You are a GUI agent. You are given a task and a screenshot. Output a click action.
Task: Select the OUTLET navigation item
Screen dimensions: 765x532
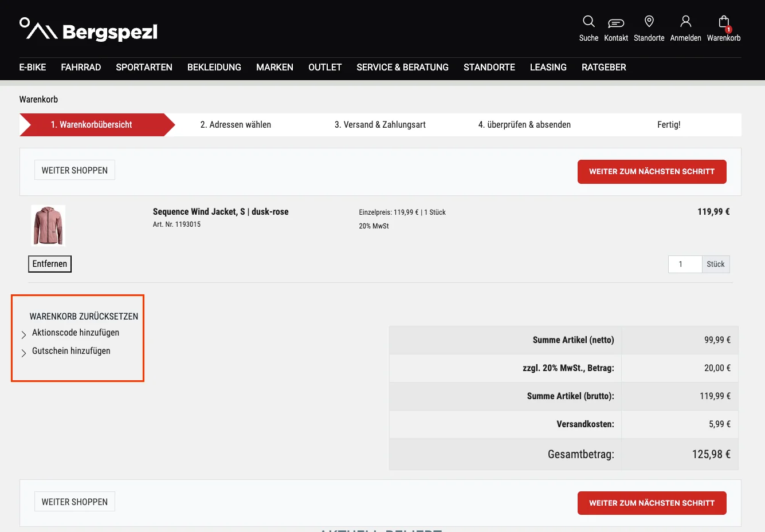[325, 67]
